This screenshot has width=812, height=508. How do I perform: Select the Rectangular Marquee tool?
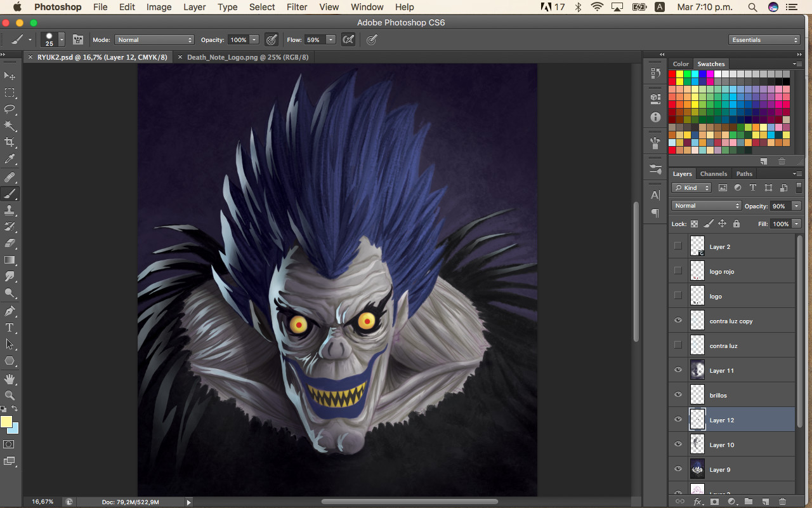[10, 93]
